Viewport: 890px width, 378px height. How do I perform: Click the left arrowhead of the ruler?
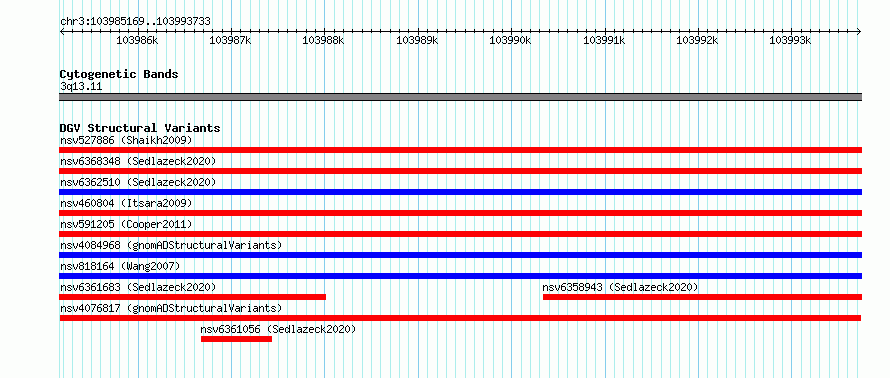coord(62,32)
